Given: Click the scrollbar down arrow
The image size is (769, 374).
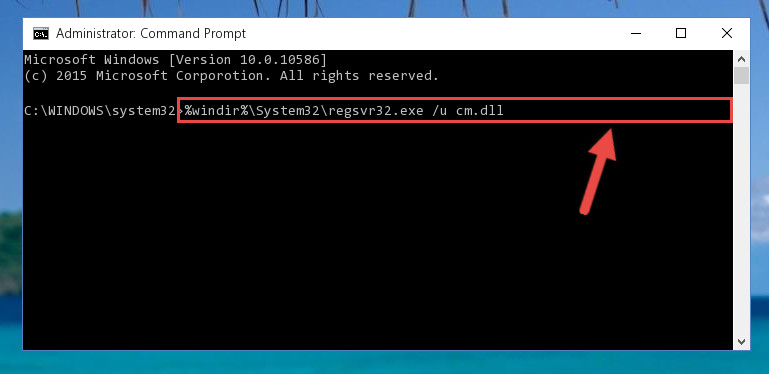Looking at the screenshot, I should 742,342.
